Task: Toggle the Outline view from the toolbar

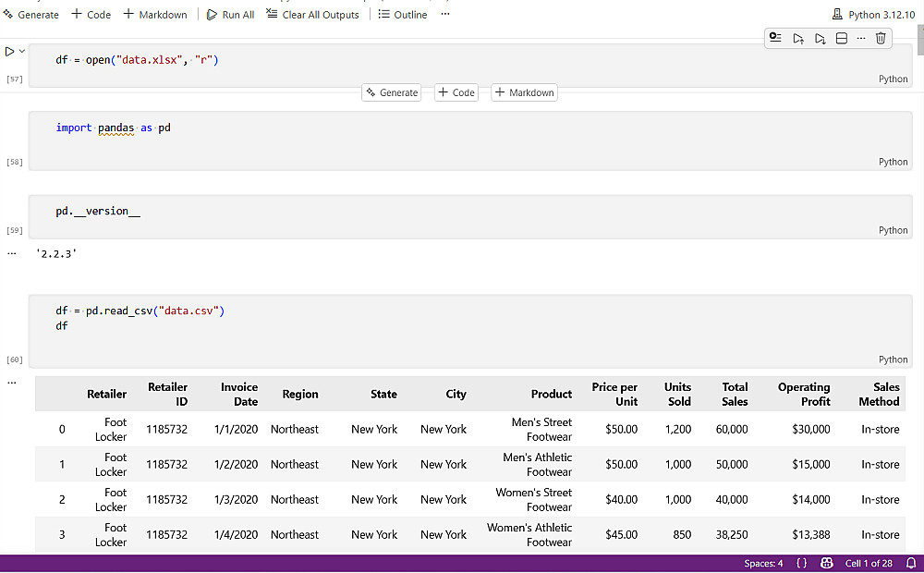Action: pos(403,15)
